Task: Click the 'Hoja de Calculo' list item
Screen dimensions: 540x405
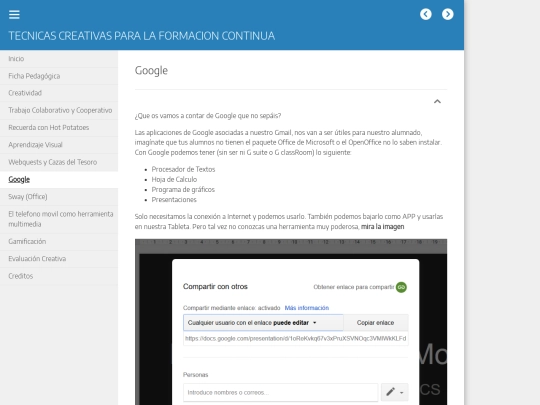Action: pyautogui.click(x=174, y=179)
